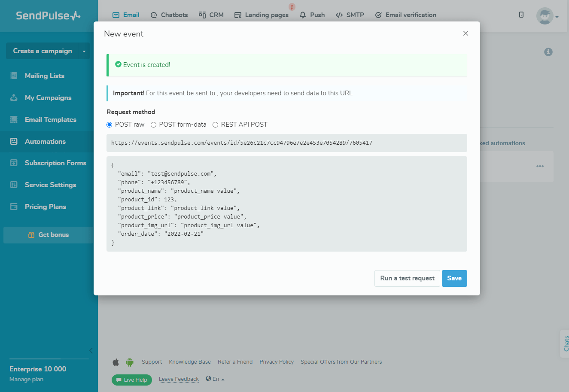569x392 pixels.
Task: Open the Android app icon in footer
Action: [129, 362]
